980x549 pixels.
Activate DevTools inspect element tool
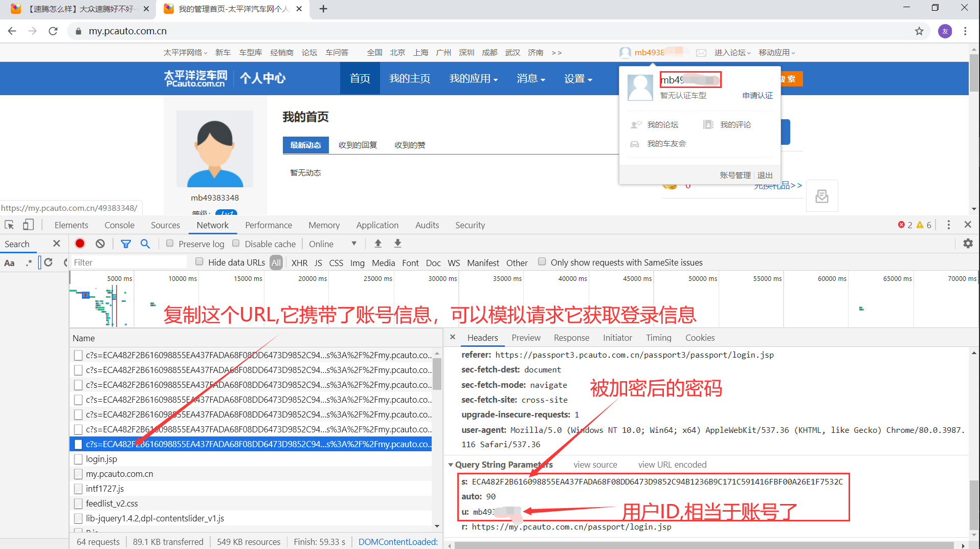click(9, 225)
